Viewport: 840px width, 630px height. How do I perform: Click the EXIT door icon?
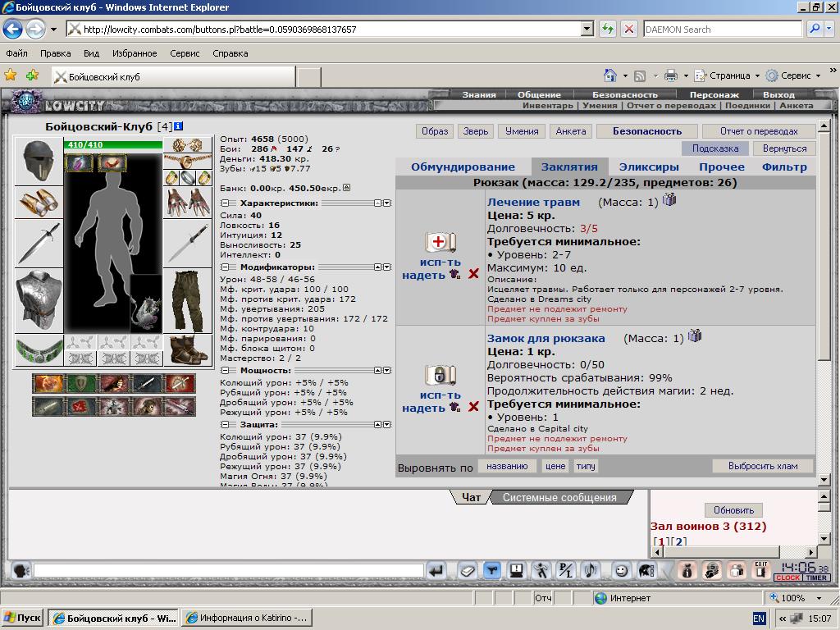coord(761,571)
